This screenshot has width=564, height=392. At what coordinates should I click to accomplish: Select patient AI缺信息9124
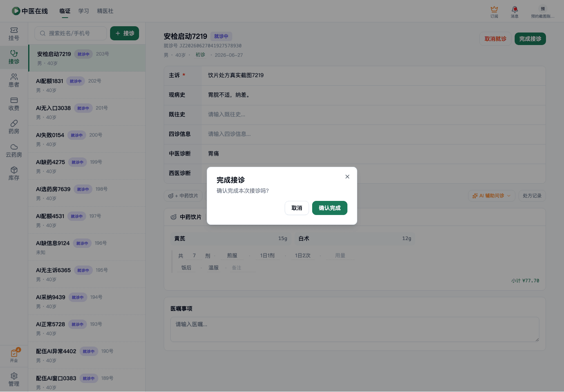point(87,247)
